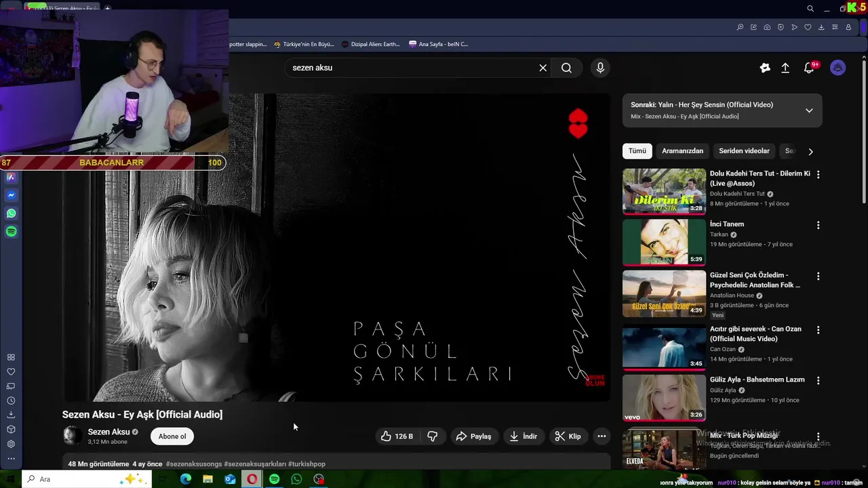Open the Türkiye'nin En Büyü... bookmark
Image resolution: width=868 pixels, height=488 pixels.
[x=304, y=44]
